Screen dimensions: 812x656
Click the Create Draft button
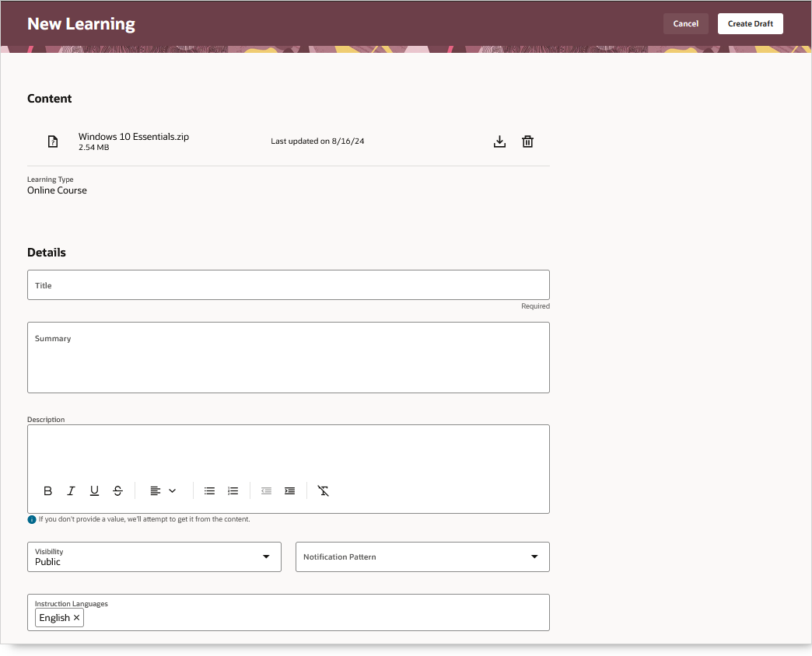750,24
